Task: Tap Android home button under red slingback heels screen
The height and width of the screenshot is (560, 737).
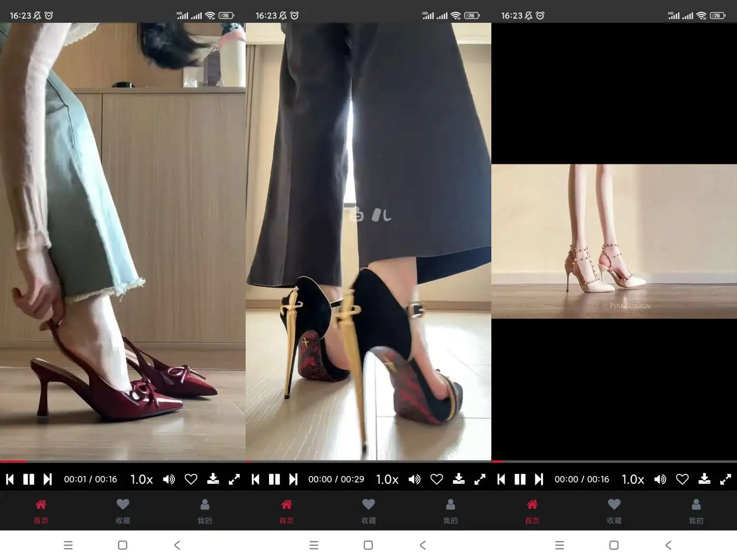Action: coord(123,545)
